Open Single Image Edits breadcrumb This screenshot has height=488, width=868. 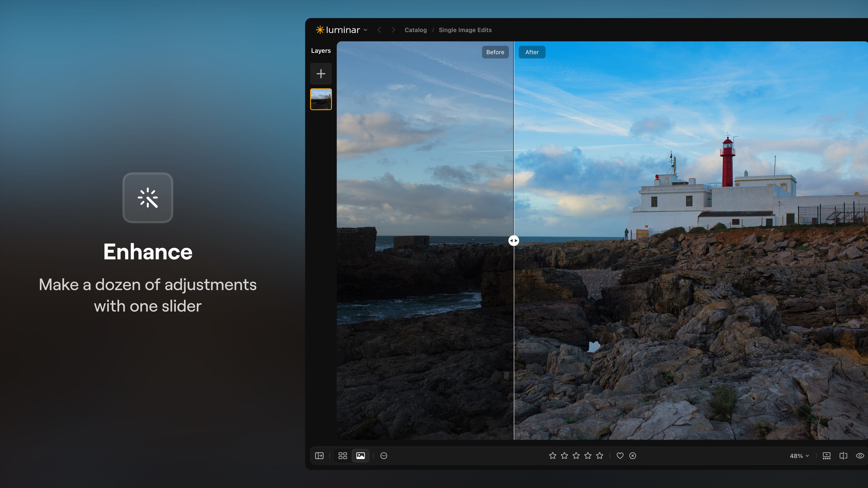click(465, 30)
